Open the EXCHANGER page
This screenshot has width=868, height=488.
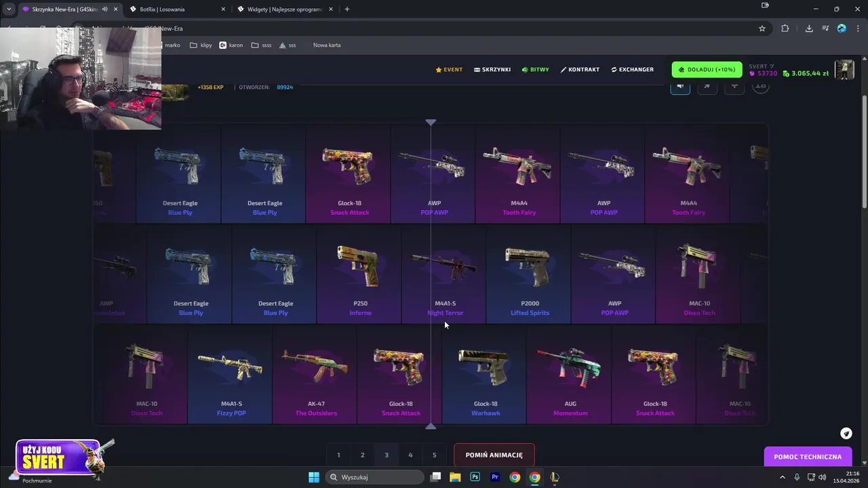click(x=632, y=69)
